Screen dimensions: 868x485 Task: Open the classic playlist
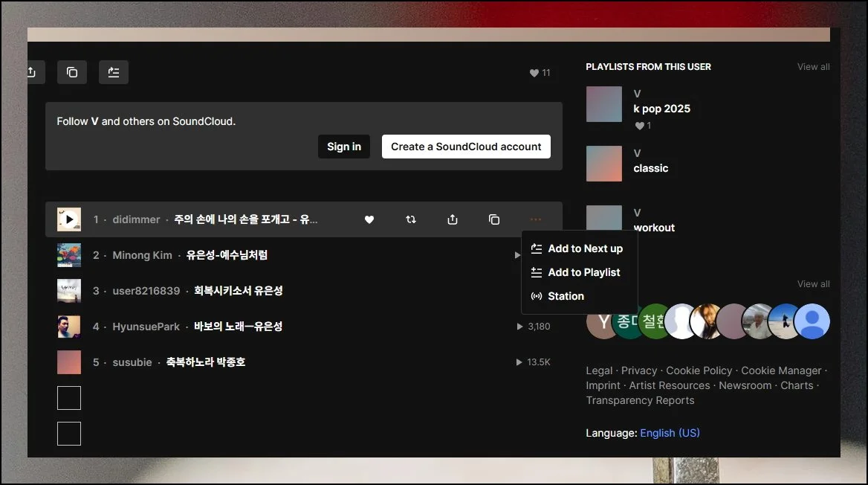coord(650,168)
